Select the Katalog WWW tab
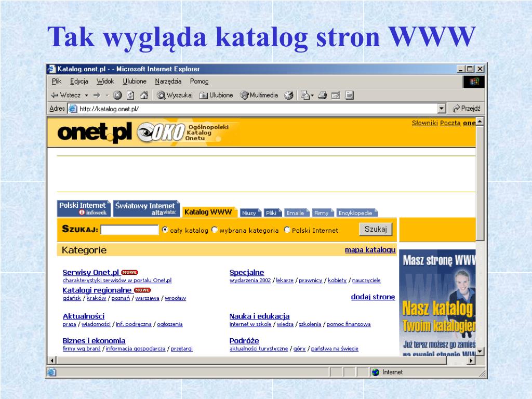Viewport: 532px width, 399px height. pos(209,212)
